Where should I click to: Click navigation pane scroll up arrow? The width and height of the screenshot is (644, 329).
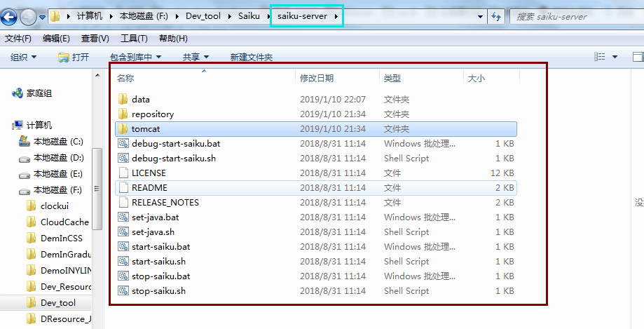tap(97, 75)
